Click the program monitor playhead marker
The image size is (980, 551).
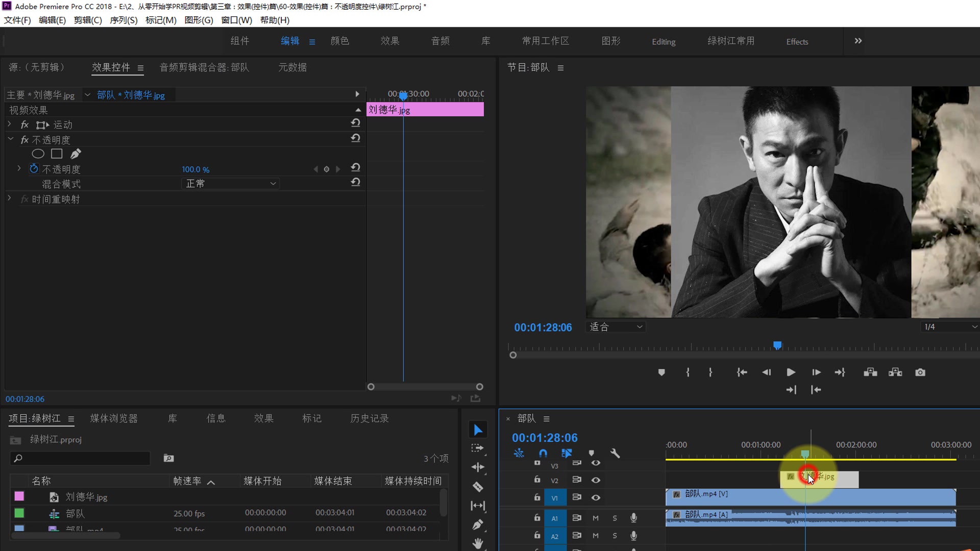click(777, 345)
